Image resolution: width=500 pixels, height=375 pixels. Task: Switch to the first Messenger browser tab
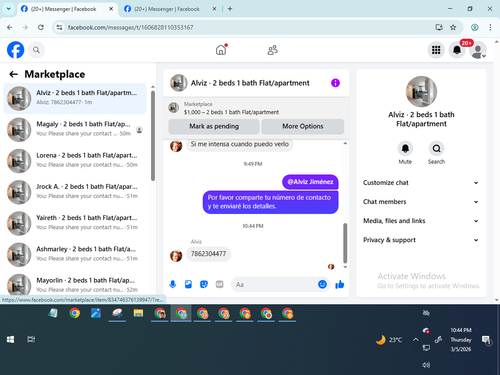coord(63,9)
